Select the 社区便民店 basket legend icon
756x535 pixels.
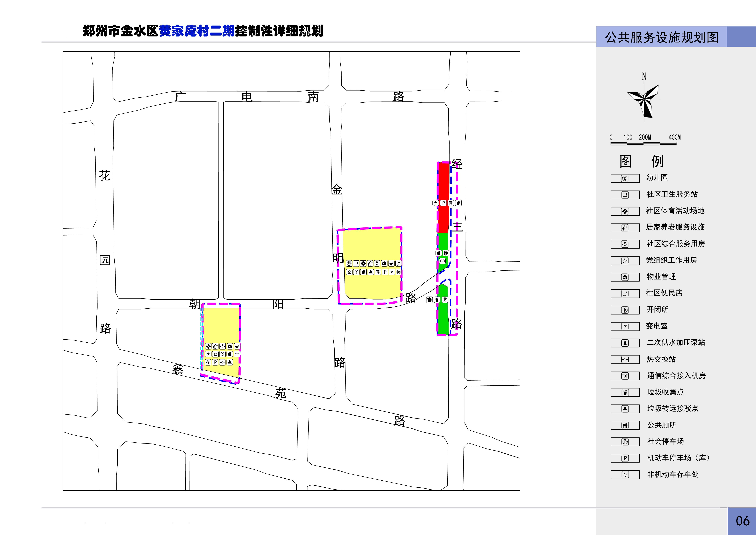(625, 294)
